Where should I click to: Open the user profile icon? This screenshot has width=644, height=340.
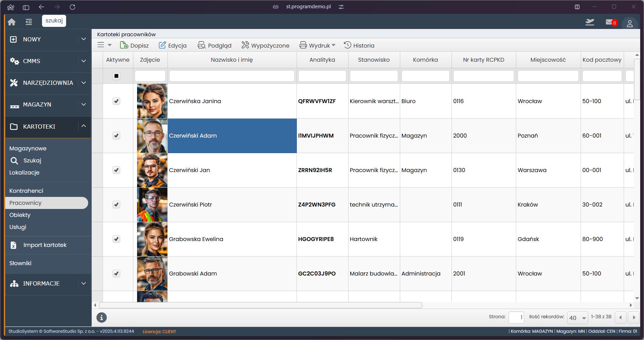point(630,23)
